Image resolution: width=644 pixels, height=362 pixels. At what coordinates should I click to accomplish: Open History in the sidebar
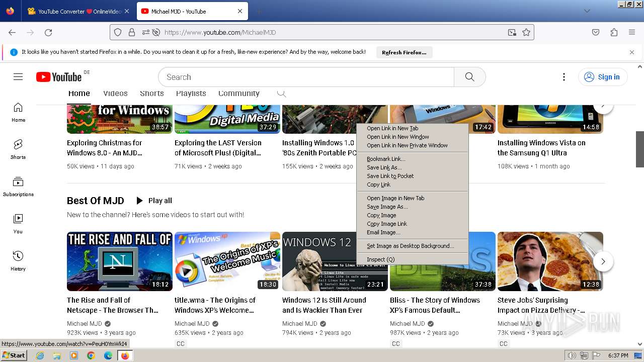pyautogui.click(x=18, y=261)
